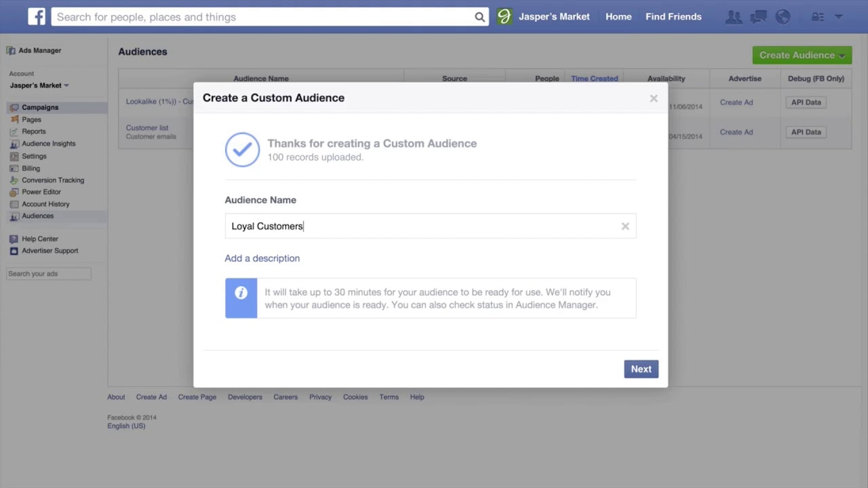Click English (US) language link
The width and height of the screenshot is (868, 488).
click(x=126, y=426)
